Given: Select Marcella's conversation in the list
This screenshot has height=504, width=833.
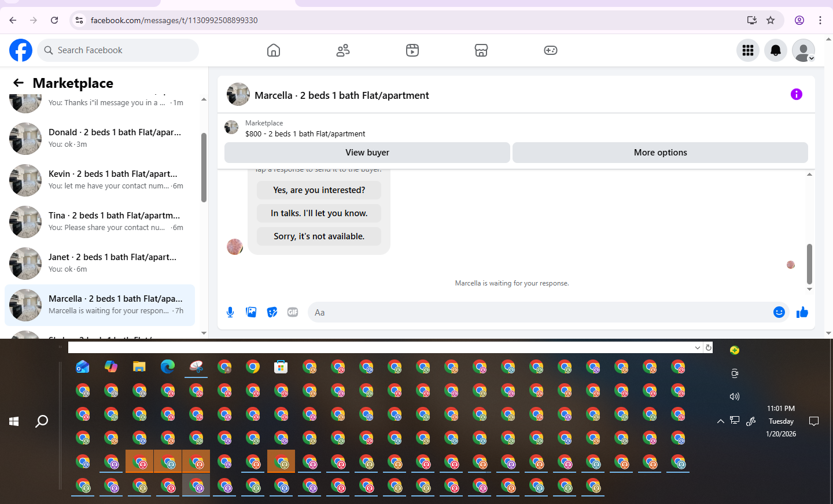Looking at the screenshot, I should coord(99,305).
